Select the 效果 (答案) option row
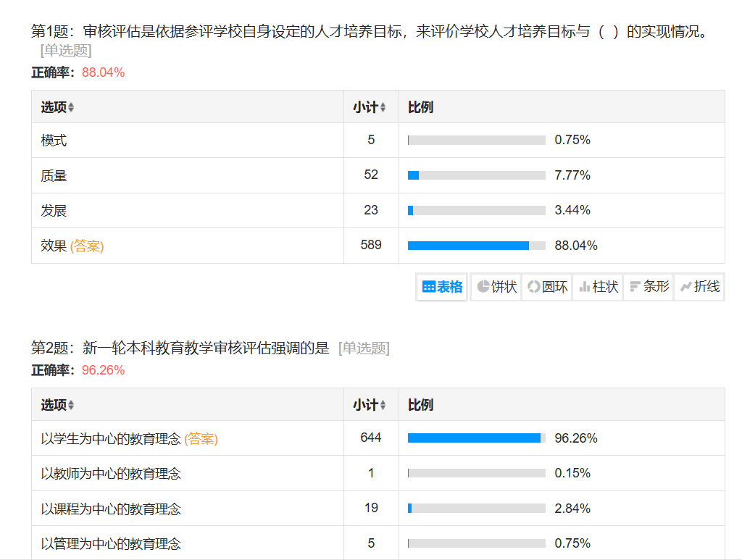Viewport: 742px width, 560px height. click(72, 246)
